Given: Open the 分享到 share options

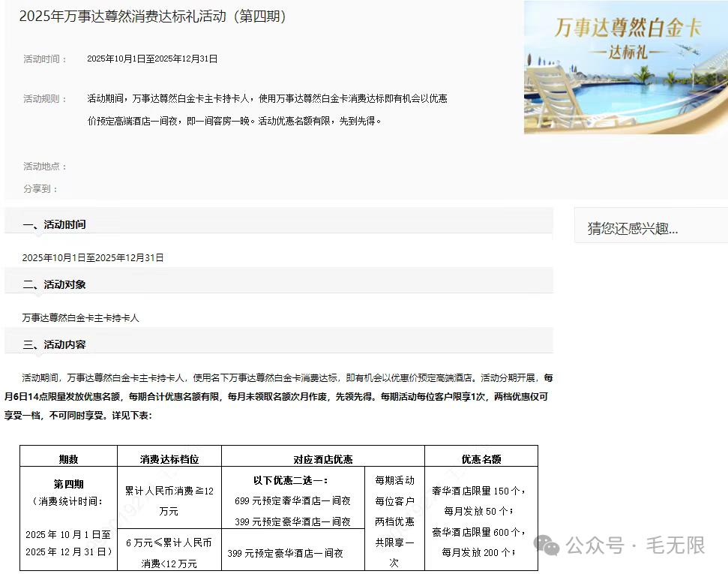Looking at the screenshot, I should point(38,188).
